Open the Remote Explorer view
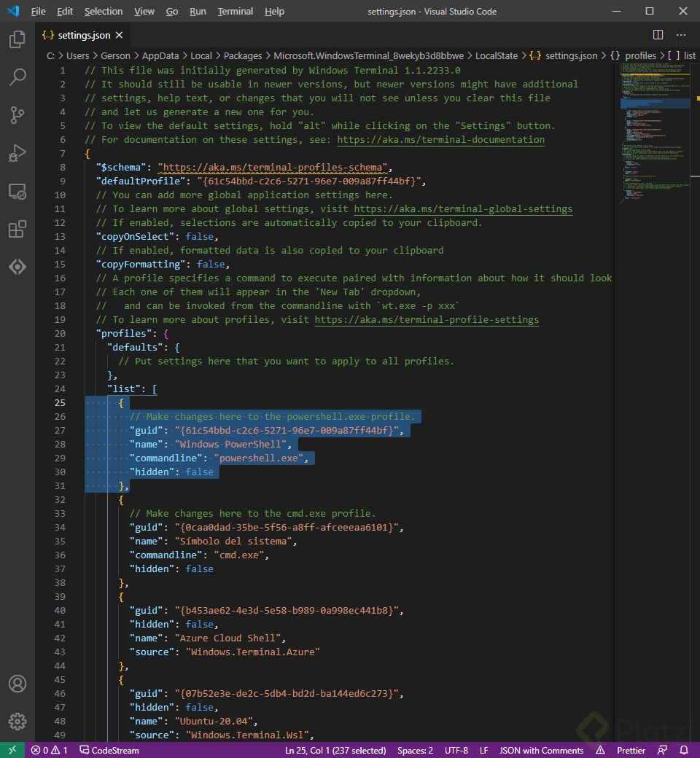 (x=17, y=191)
